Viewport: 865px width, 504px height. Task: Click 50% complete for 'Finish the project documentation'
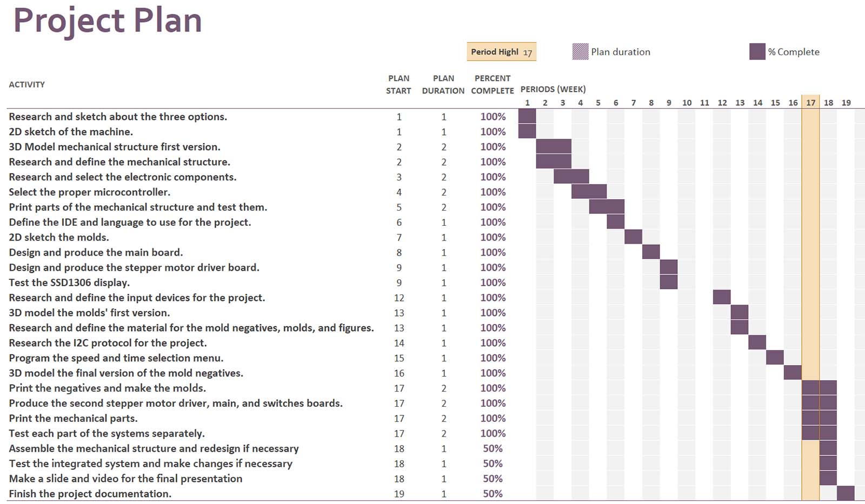tap(493, 494)
